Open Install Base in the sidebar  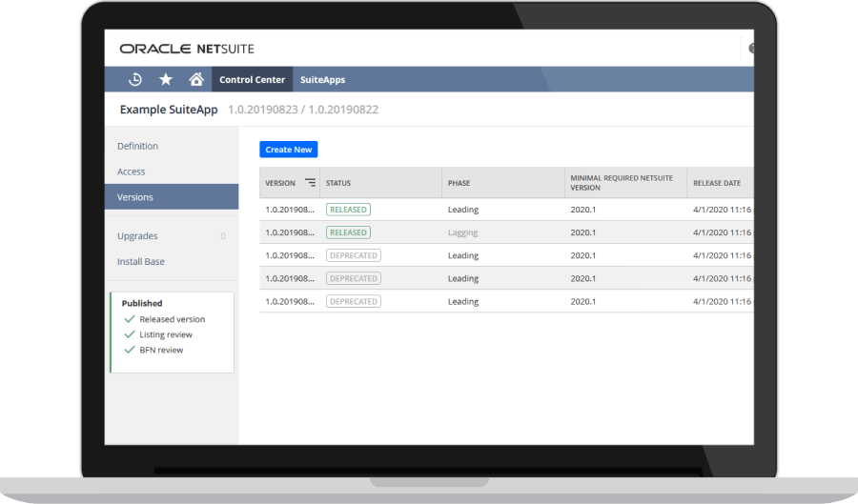pos(141,261)
